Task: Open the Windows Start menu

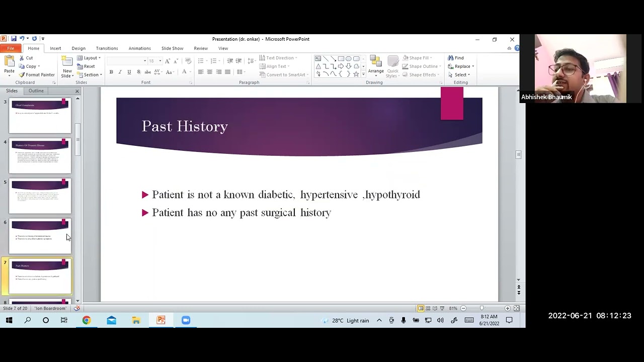Action: [9, 320]
